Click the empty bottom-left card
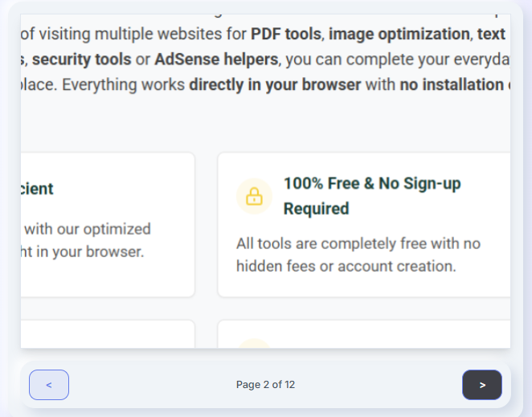 click(x=108, y=334)
